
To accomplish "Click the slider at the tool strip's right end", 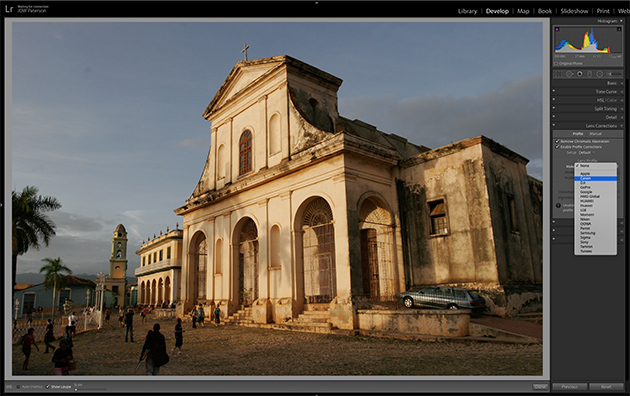I will (x=615, y=74).
